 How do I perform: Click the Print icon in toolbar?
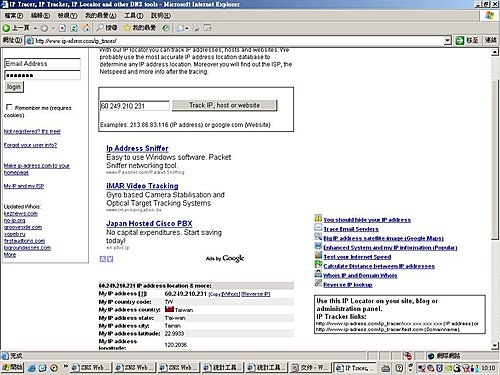pos(196,28)
